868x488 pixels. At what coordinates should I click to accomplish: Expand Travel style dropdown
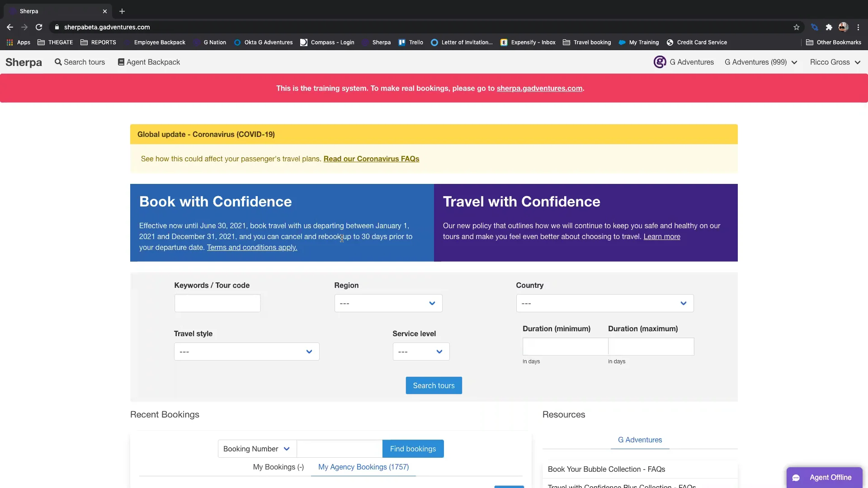coord(246,352)
